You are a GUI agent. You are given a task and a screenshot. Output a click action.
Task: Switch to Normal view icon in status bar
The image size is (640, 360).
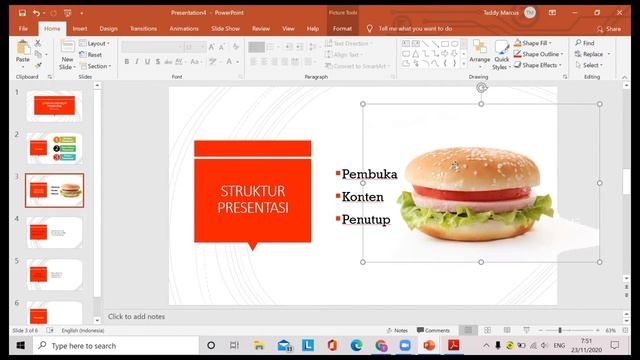click(468, 330)
